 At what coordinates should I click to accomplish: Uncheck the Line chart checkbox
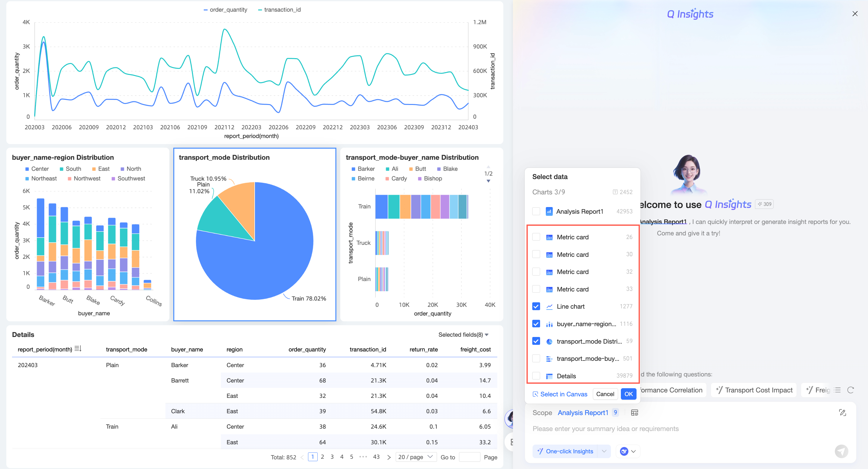536,307
